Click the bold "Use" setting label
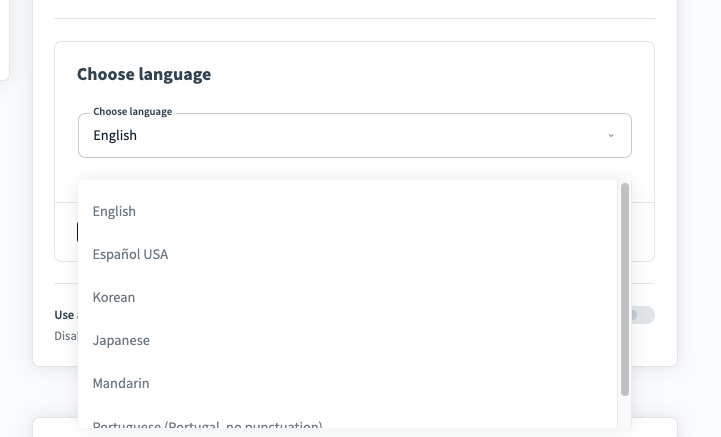Screen dimensions: 721x437 tap(64, 315)
